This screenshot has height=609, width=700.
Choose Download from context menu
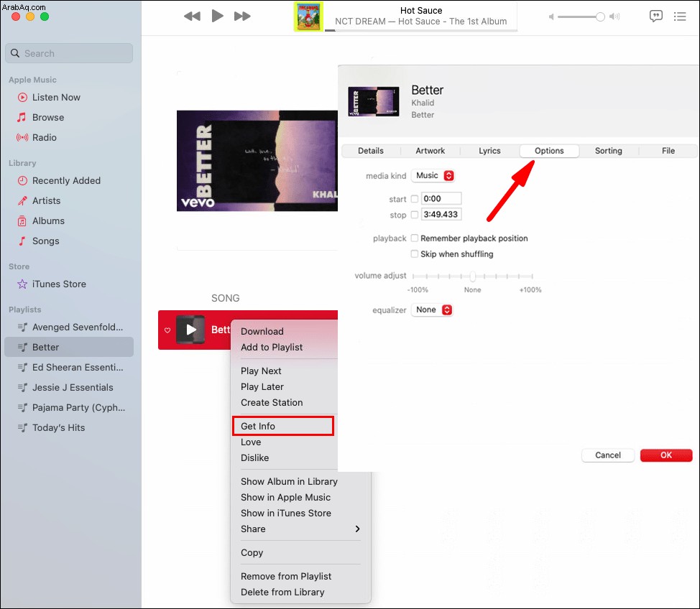tap(262, 332)
